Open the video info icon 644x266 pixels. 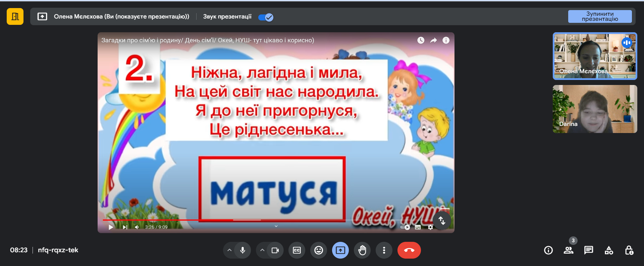point(446,40)
